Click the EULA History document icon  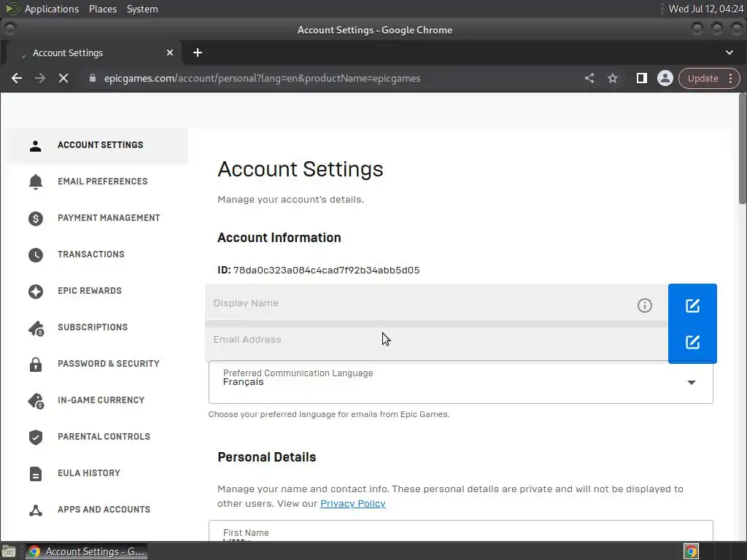pos(36,474)
